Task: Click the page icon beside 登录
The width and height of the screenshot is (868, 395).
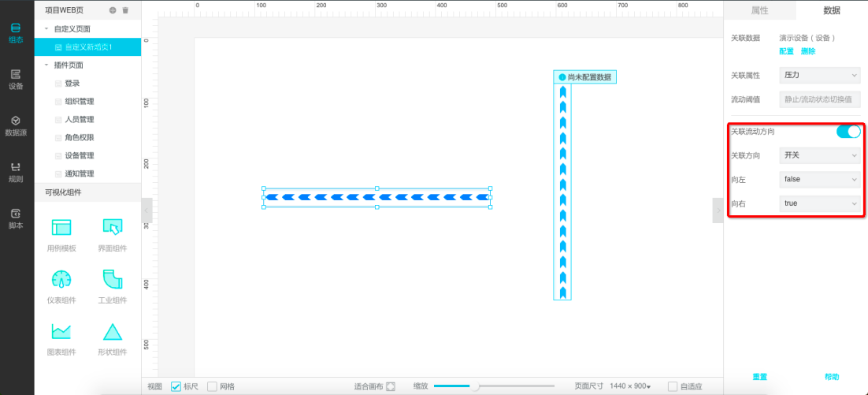Action: [x=57, y=84]
